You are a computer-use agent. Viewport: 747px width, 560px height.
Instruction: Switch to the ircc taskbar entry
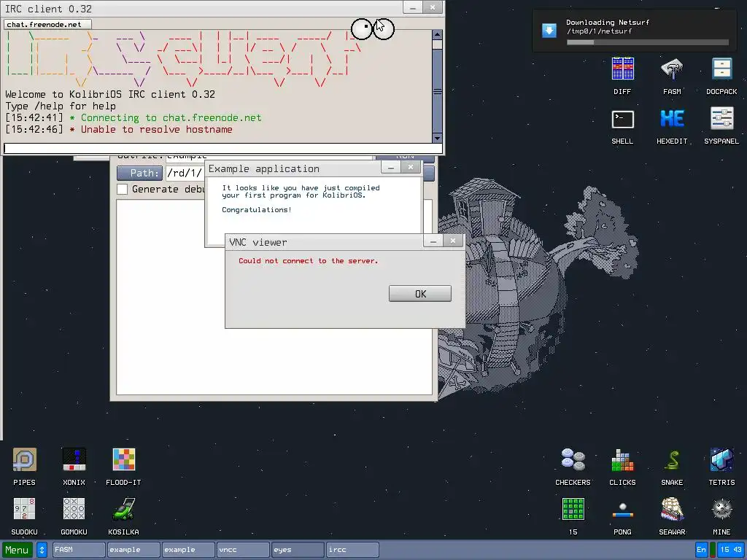tap(352, 550)
